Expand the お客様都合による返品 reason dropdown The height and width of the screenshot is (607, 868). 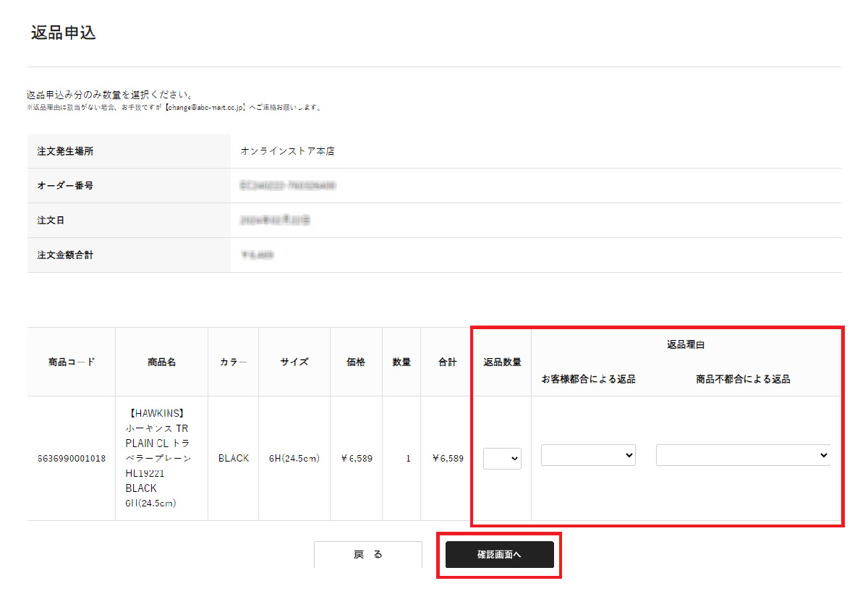pos(588,455)
